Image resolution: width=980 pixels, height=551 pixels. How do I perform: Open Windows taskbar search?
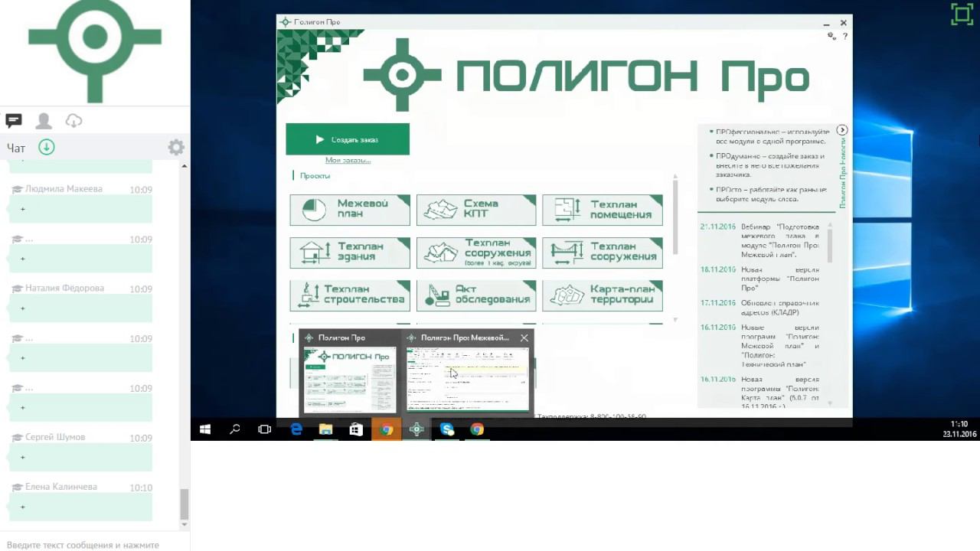[x=235, y=429]
